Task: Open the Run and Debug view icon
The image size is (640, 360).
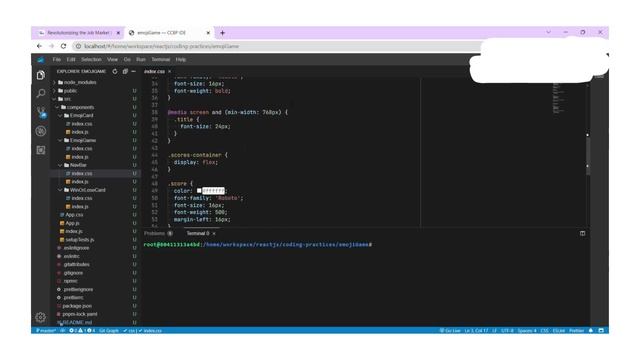Action: pos(40,131)
